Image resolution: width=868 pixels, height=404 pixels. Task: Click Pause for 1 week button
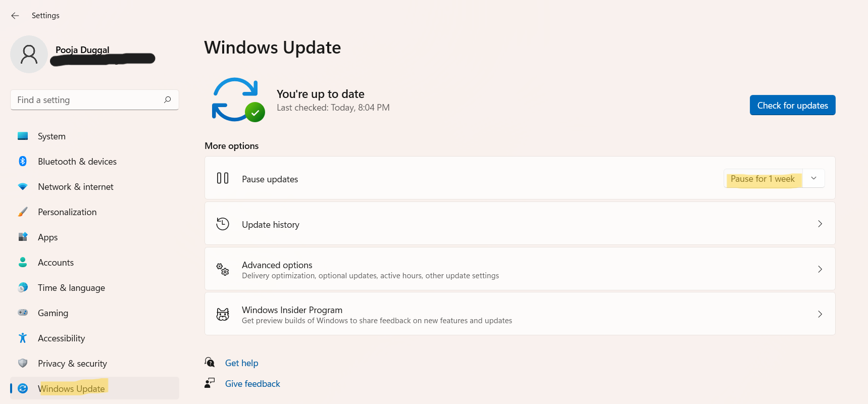tap(762, 179)
